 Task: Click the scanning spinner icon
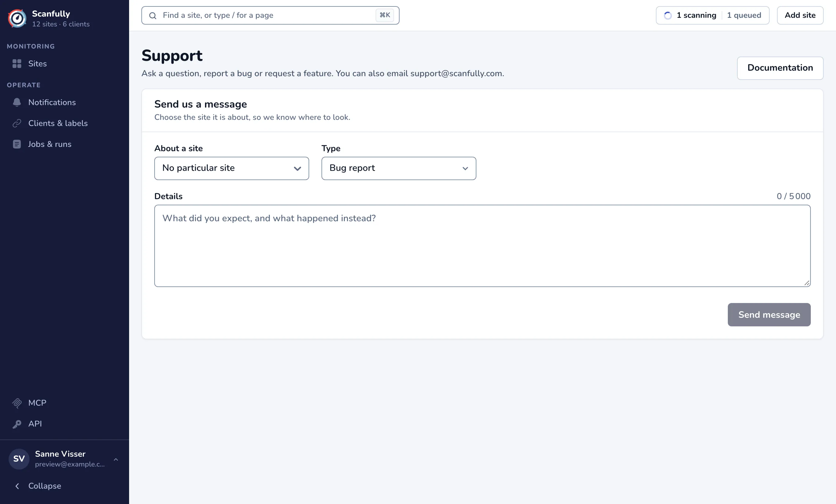pyautogui.click(x=667, y=16)
